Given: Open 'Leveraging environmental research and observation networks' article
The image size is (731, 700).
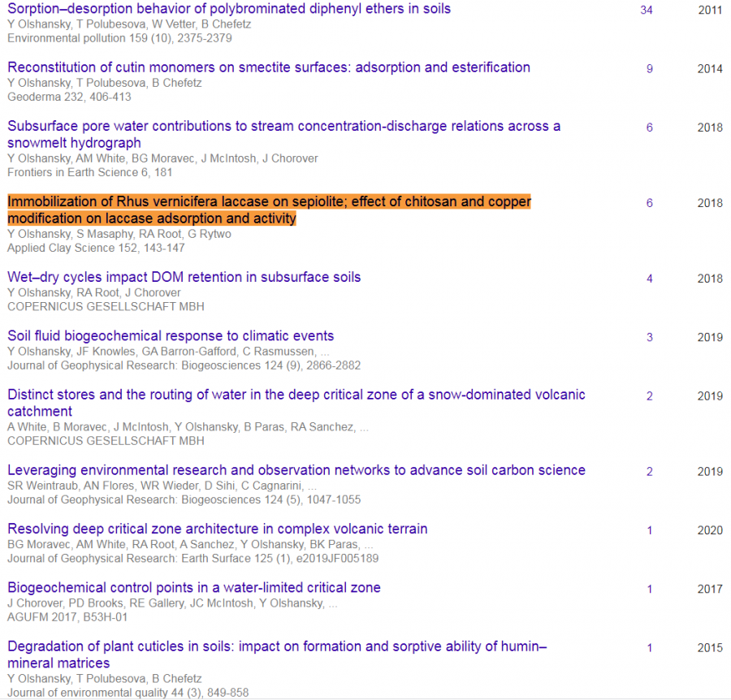Looking at the screenshot, I should [x=296, y=470].
